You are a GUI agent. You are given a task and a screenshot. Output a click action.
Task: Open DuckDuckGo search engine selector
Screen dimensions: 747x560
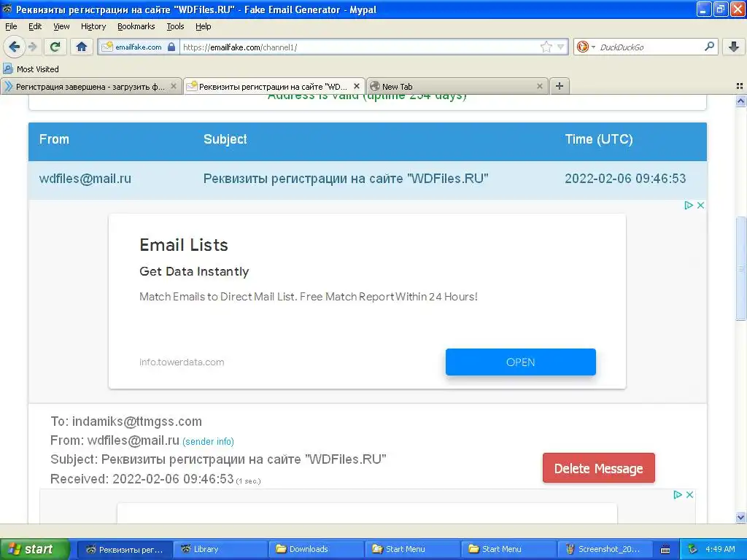(x=586, y=47)
